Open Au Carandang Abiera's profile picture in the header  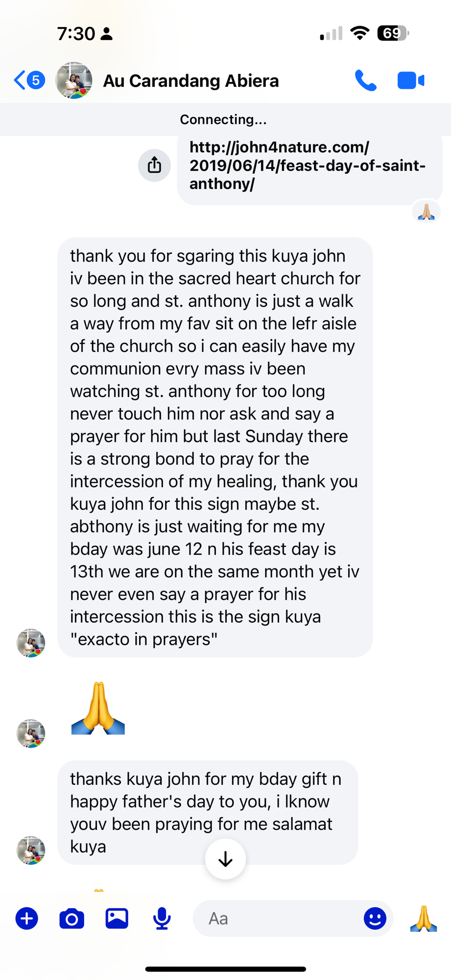(74, 80)
